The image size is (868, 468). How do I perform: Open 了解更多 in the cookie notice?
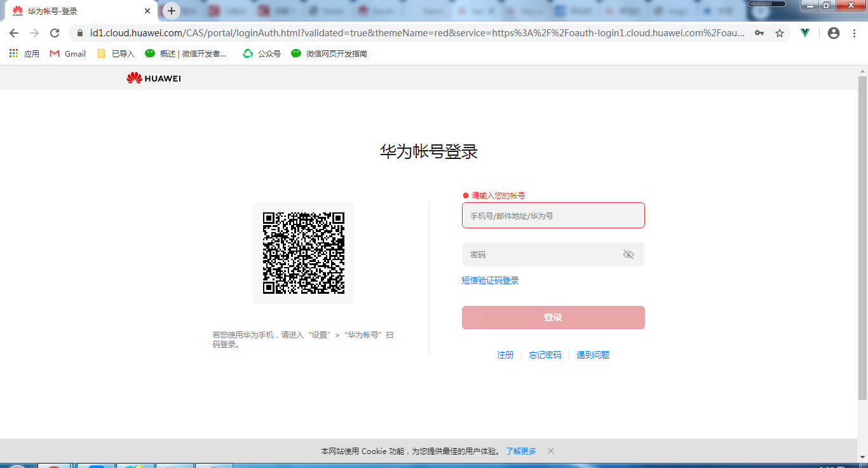[521, 451]
